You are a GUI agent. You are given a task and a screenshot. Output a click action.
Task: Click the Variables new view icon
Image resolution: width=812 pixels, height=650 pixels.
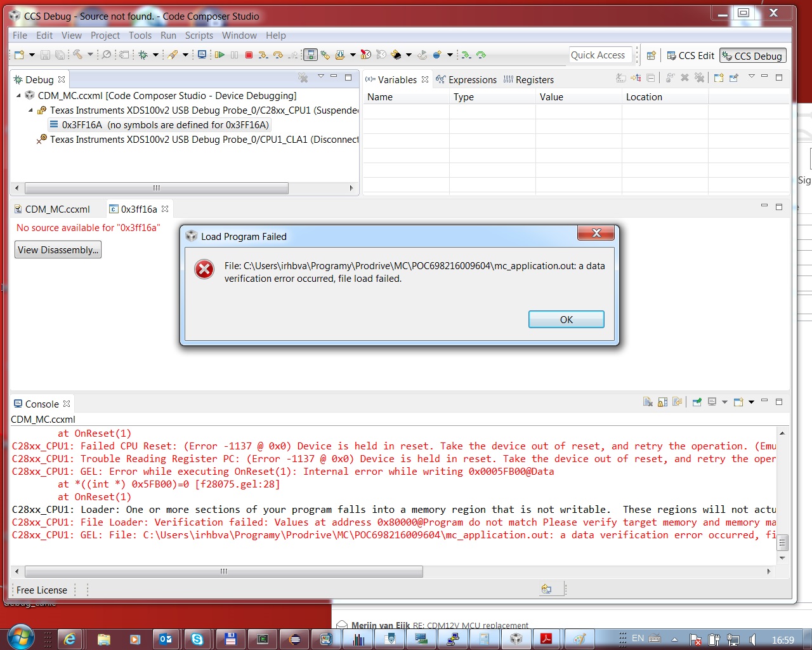point(719,78)
